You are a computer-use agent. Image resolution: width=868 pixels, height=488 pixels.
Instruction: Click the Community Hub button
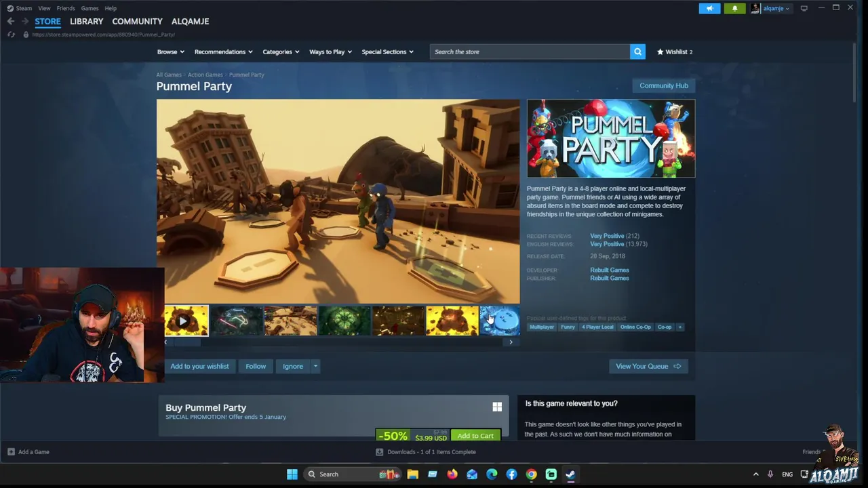[x=664, y=85]
